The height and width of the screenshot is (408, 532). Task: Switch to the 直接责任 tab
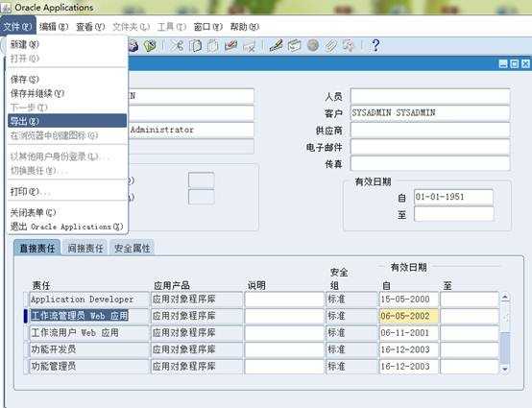(x=37, y=248)
